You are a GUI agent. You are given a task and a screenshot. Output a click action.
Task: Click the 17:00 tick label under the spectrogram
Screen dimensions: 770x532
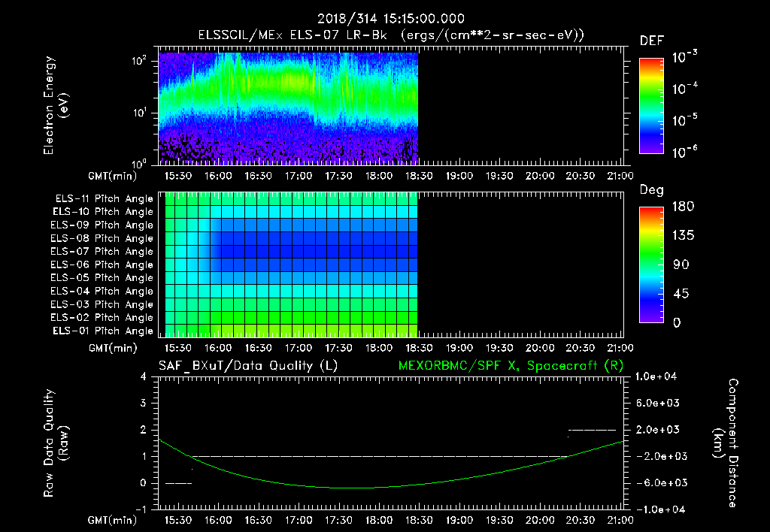pyautogui.click(x=299, y=176)
